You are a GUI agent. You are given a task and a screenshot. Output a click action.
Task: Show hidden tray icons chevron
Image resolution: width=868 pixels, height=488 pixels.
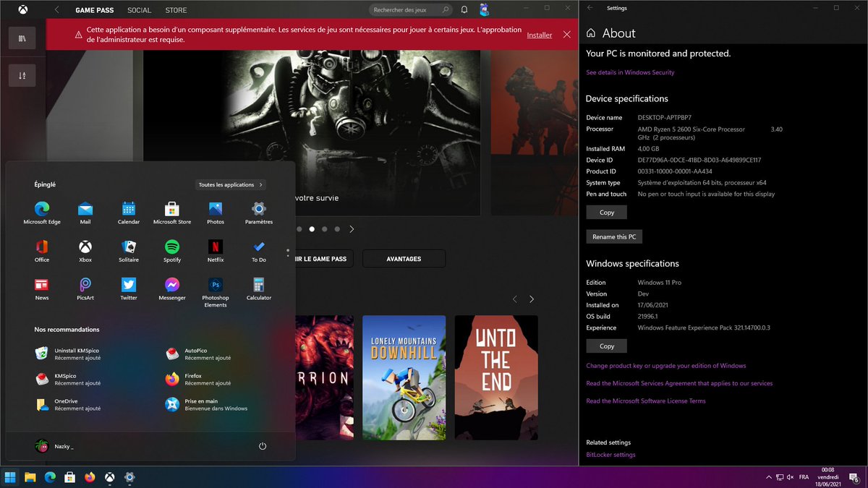click(768, 477)
